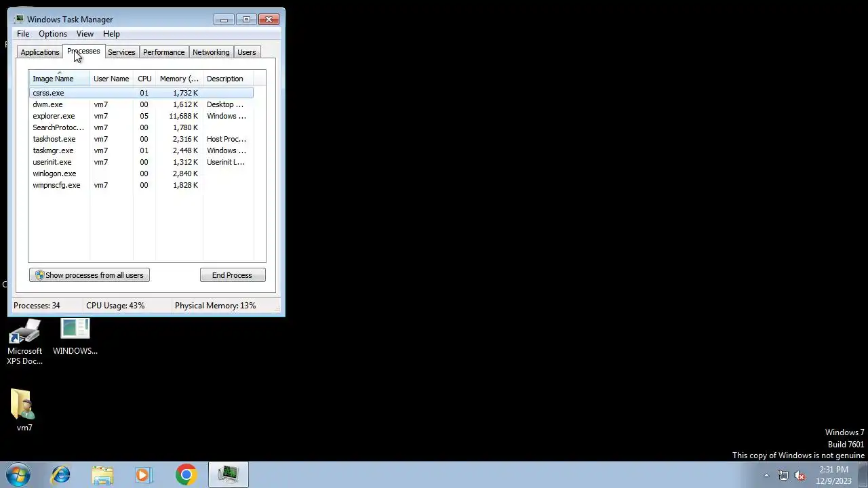Open the Windows Start menu orb
Viewport: 868px width, 488px height.
(x=18, y=474)
